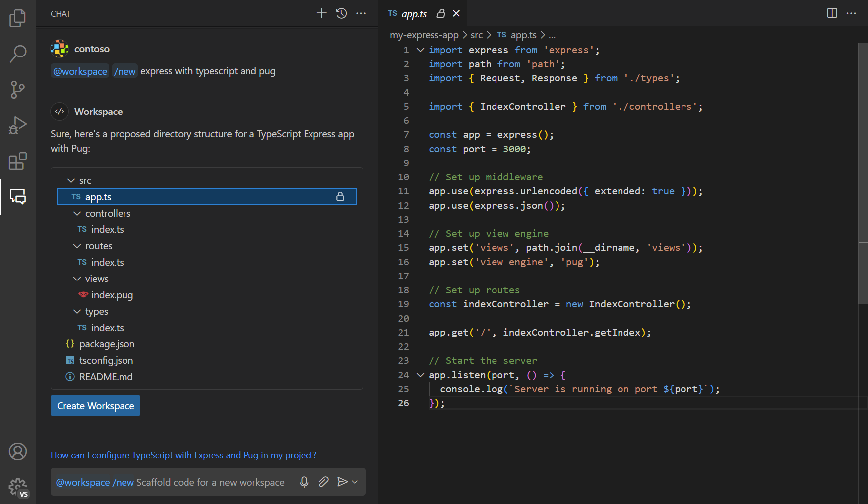
Task: Click the Create Workspace button
Action: click(x=95, y=406)
